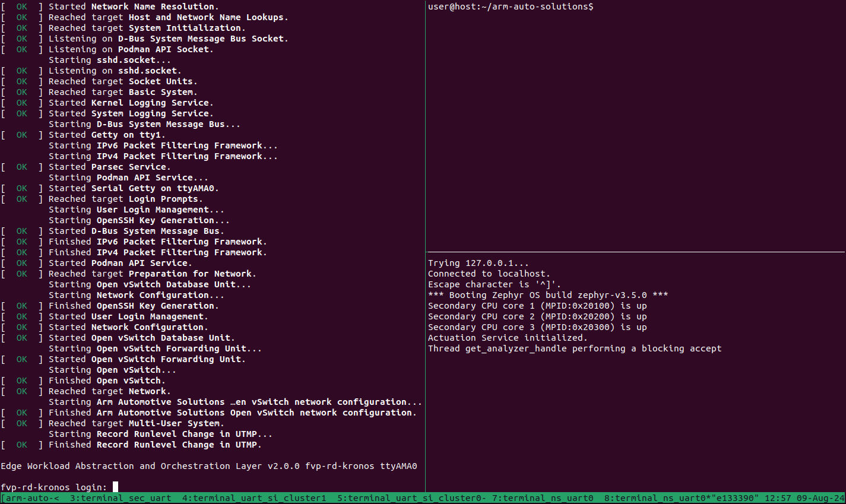Click 'Starting OpenSSH Key Generation...' line

[139, 220]
